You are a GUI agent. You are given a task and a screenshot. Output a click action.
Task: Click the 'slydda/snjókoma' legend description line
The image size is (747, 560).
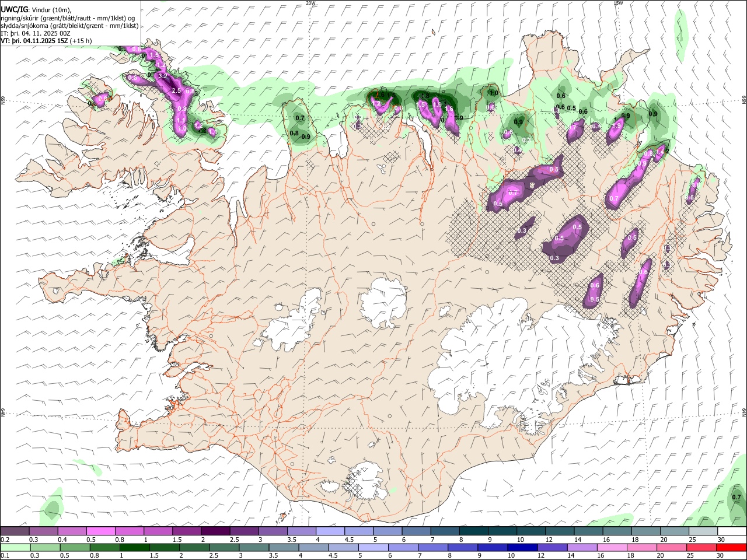69,26
